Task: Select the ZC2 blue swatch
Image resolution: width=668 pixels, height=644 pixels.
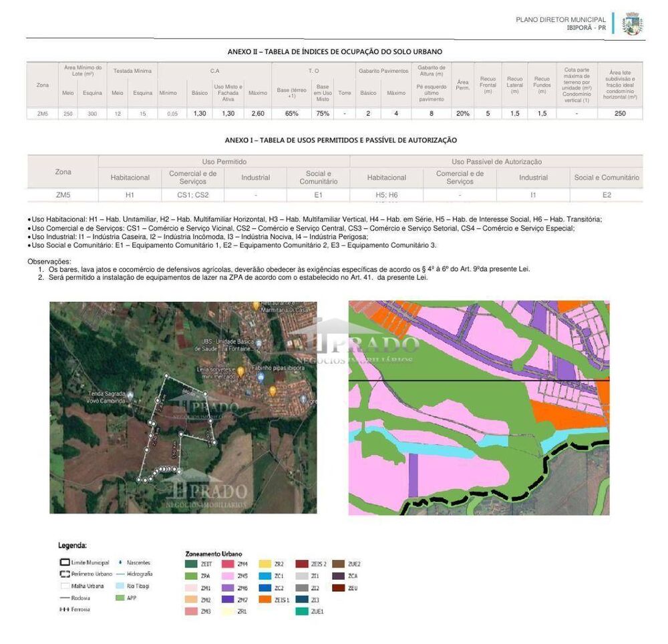Action: (x=265, y=588)
